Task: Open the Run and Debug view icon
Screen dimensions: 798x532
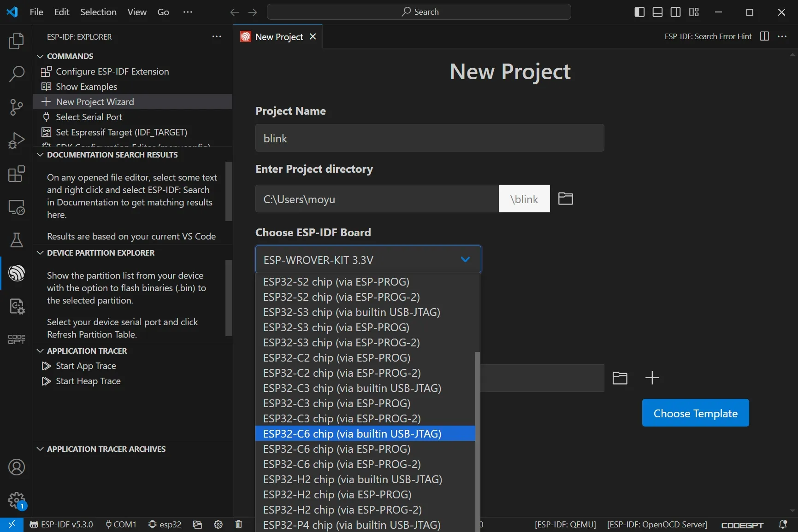Action: [17, 140]
